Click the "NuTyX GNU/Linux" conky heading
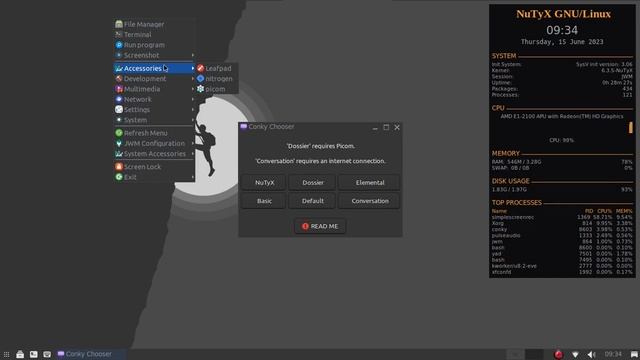 [x=563, y=14]
